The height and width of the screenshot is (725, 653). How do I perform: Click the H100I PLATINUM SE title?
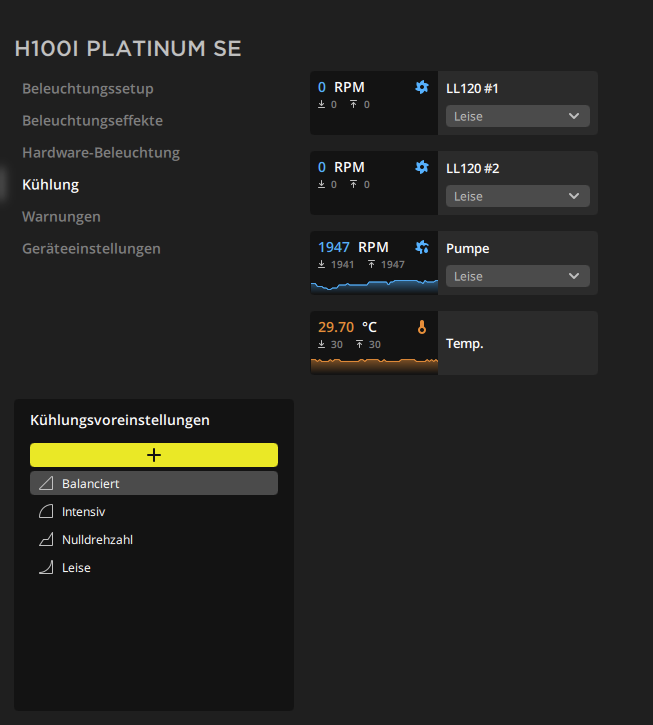128,49
